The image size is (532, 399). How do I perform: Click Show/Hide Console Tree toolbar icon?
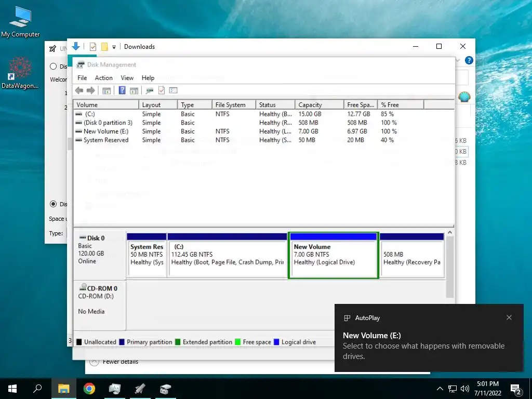(107, 90)
